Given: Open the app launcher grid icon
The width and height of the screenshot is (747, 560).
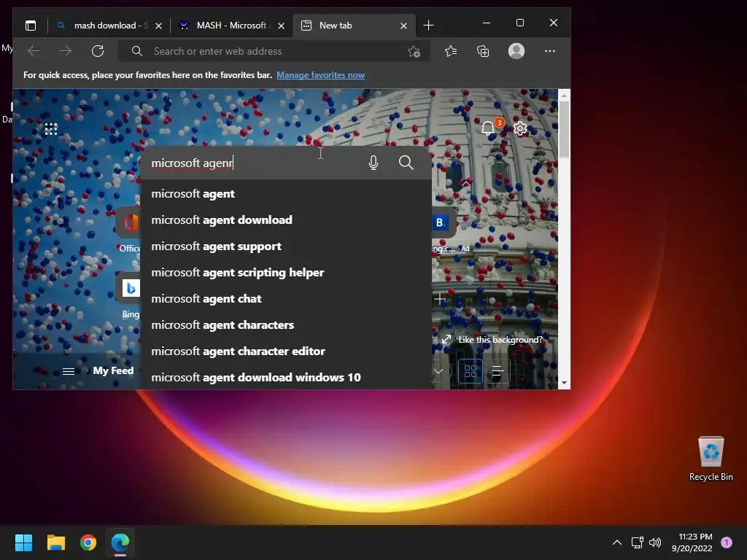Looking at the screenshot, I should point(51,129).
